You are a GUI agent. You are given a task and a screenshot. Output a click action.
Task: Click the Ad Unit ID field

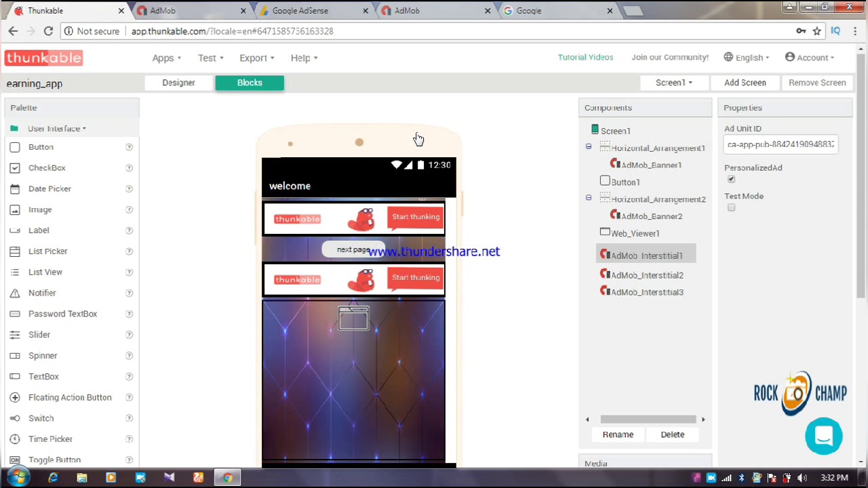[x=781, y=144]
